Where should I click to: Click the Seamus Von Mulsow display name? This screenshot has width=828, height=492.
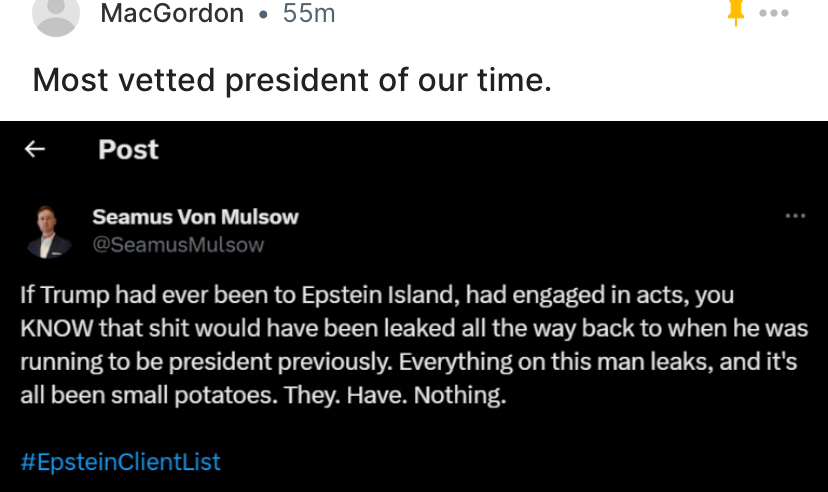click(x=195, y=217)
